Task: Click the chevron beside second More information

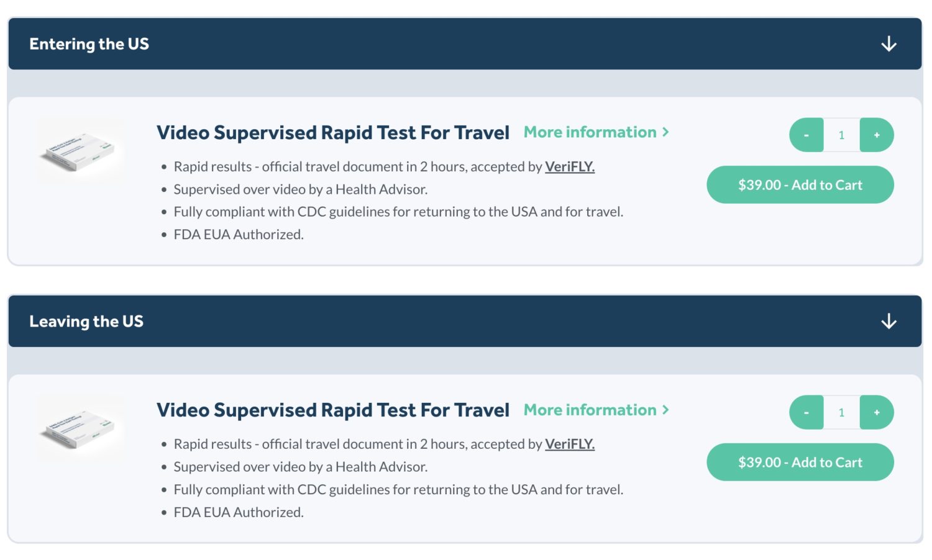Action: [665, 410]
